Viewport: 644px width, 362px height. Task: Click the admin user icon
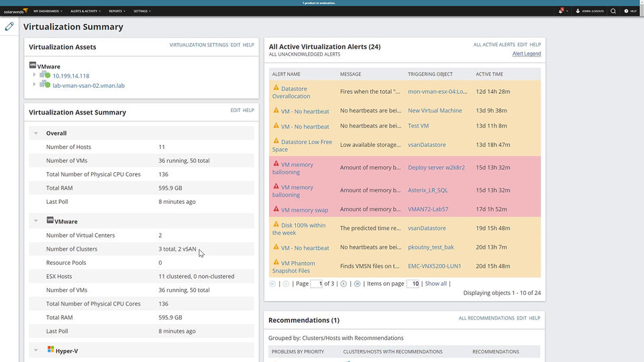[578, 11]
